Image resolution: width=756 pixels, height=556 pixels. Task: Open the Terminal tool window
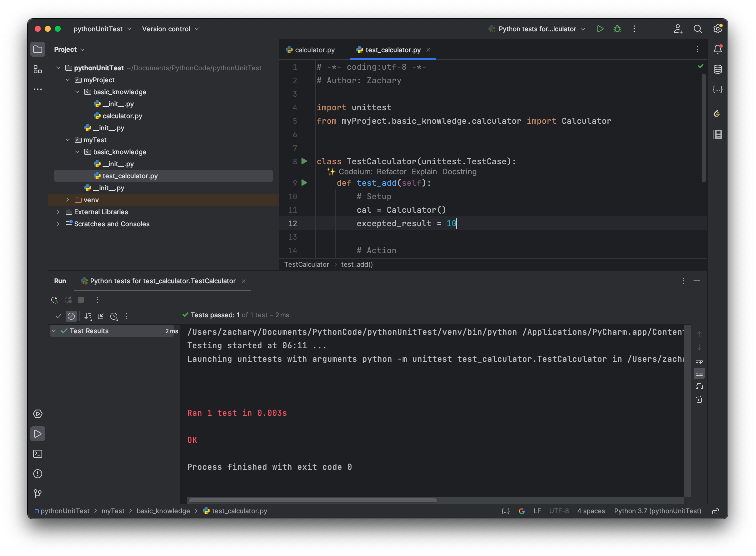(38, 454)
